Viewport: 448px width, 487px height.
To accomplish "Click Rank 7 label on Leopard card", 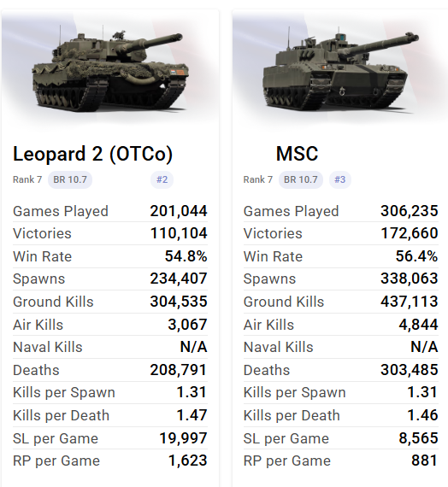I will 27,179.
